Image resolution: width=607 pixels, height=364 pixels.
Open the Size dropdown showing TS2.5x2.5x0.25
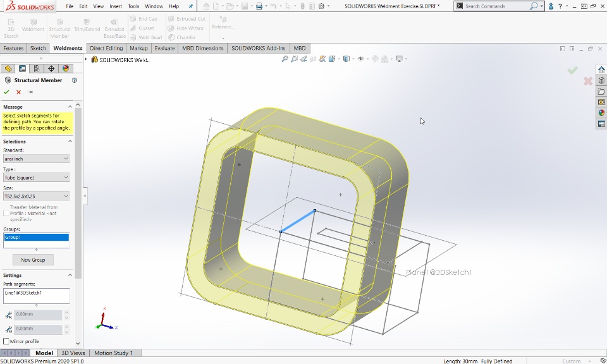37,196
